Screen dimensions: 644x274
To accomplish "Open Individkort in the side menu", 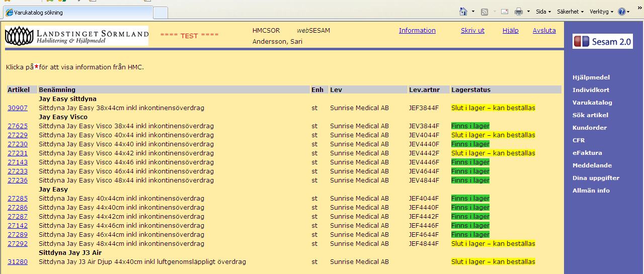I will (x=591, y=90).
